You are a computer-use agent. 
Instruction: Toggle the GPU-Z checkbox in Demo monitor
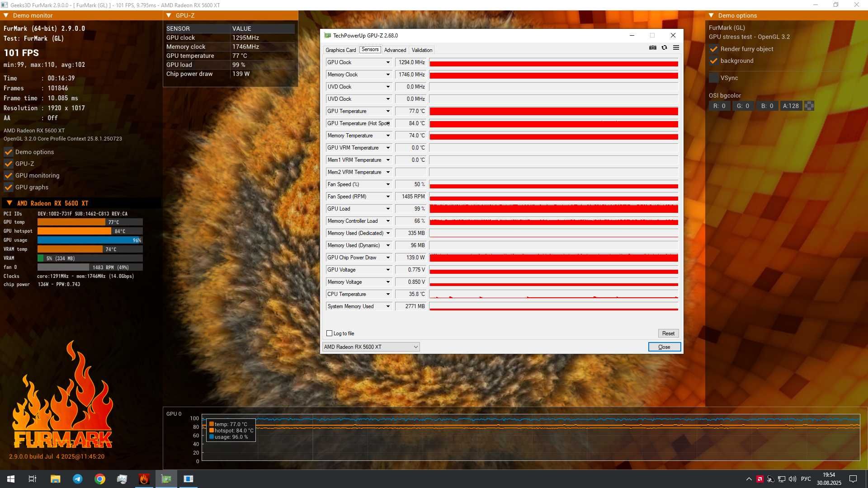tap(8, 164)
